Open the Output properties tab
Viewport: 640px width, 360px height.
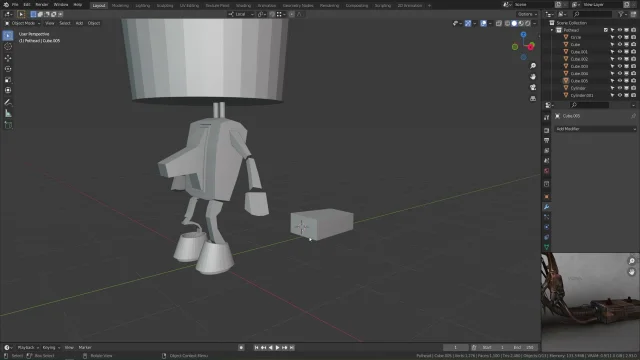coord(547,140)
